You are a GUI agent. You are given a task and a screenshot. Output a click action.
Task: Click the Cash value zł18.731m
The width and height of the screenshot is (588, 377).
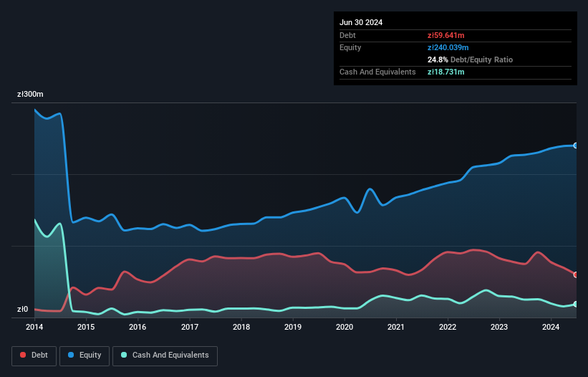click(446, 72)
